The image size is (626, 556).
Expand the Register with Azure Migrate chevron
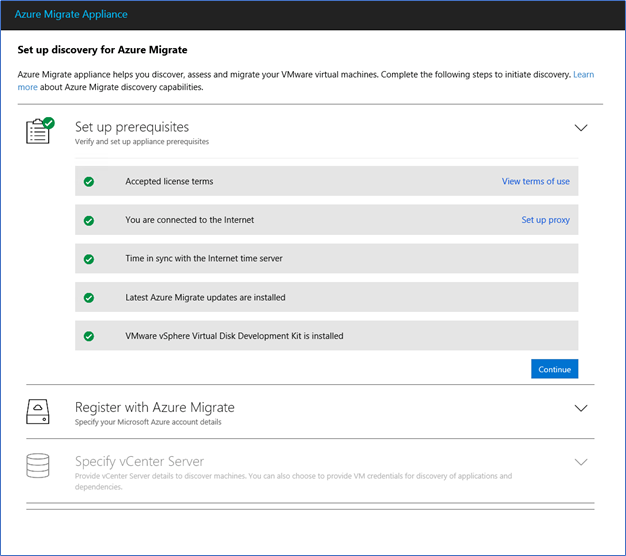[580, 408]
